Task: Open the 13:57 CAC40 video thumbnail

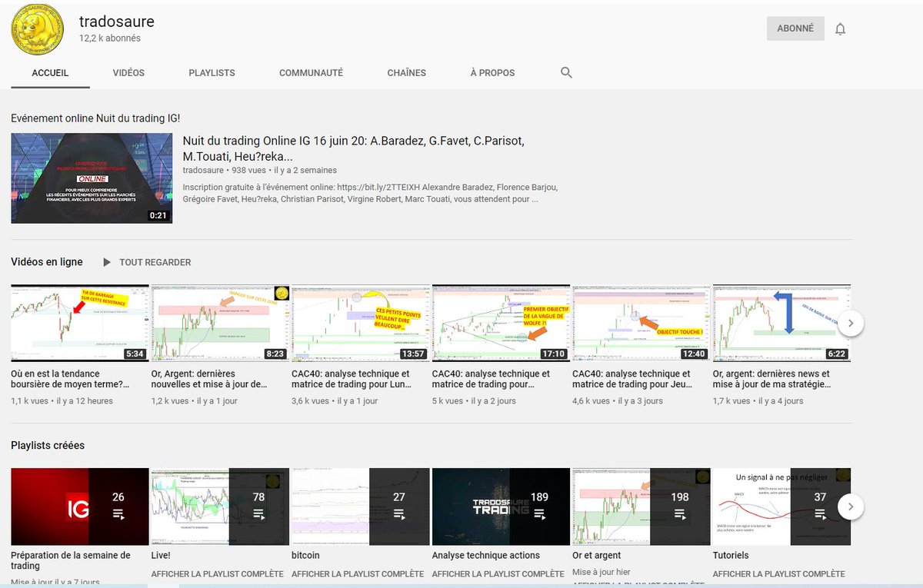Action: (360, 323)
